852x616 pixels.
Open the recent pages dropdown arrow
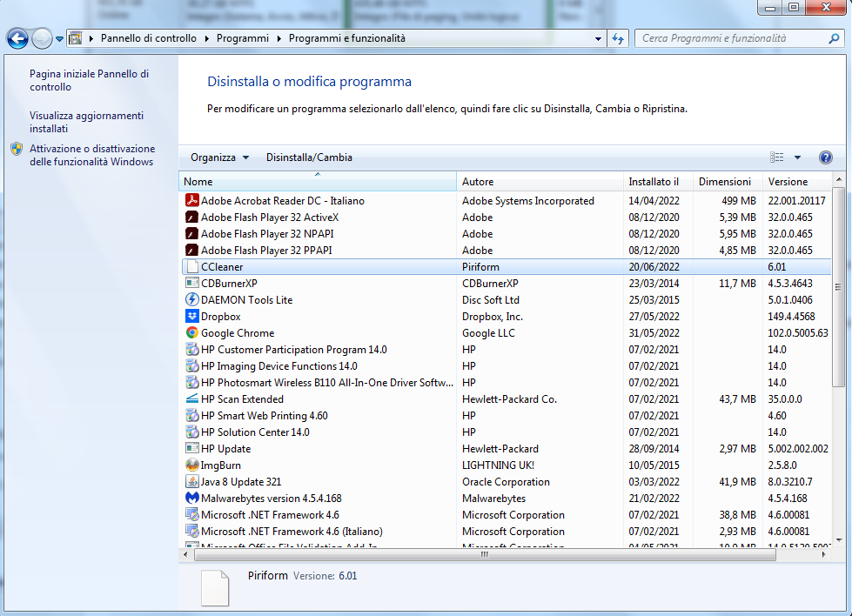point(59,39)
